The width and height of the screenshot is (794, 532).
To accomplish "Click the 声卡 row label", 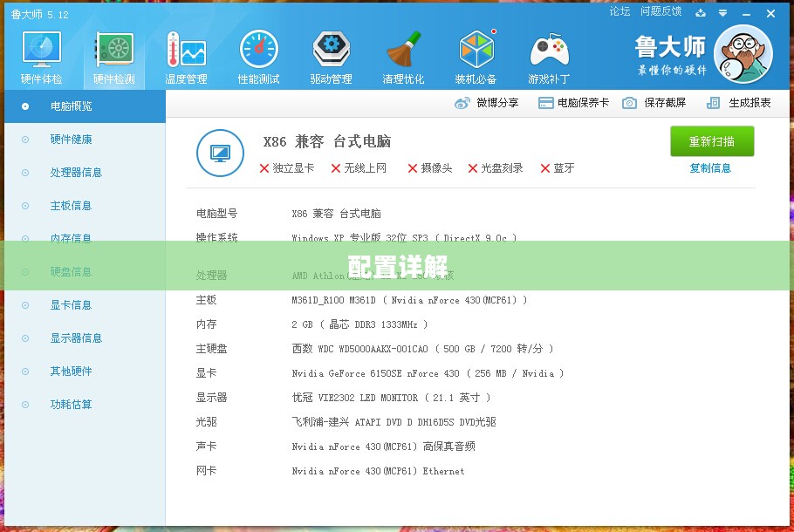I will point(206,447).
